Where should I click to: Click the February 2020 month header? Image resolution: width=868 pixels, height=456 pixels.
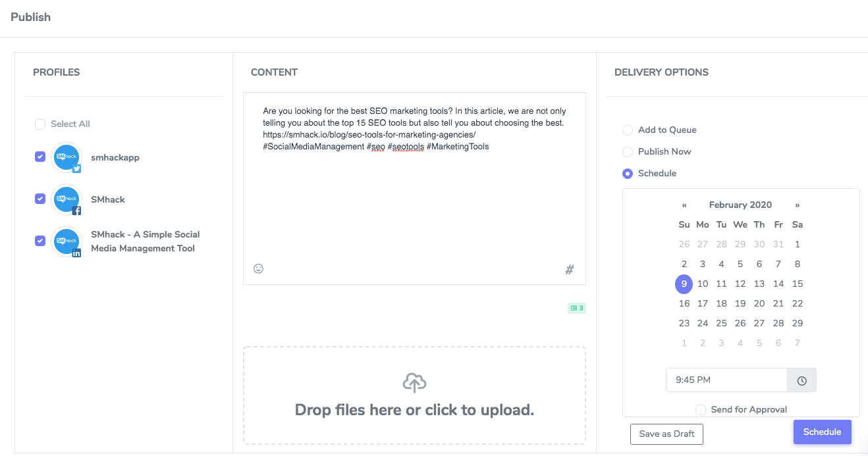tap(740, 205)
